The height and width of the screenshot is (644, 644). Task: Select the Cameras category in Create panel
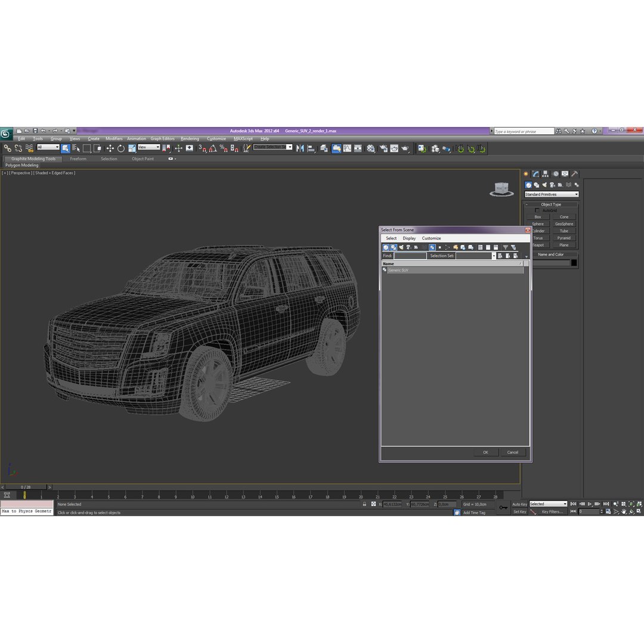[x=552, y=185]
